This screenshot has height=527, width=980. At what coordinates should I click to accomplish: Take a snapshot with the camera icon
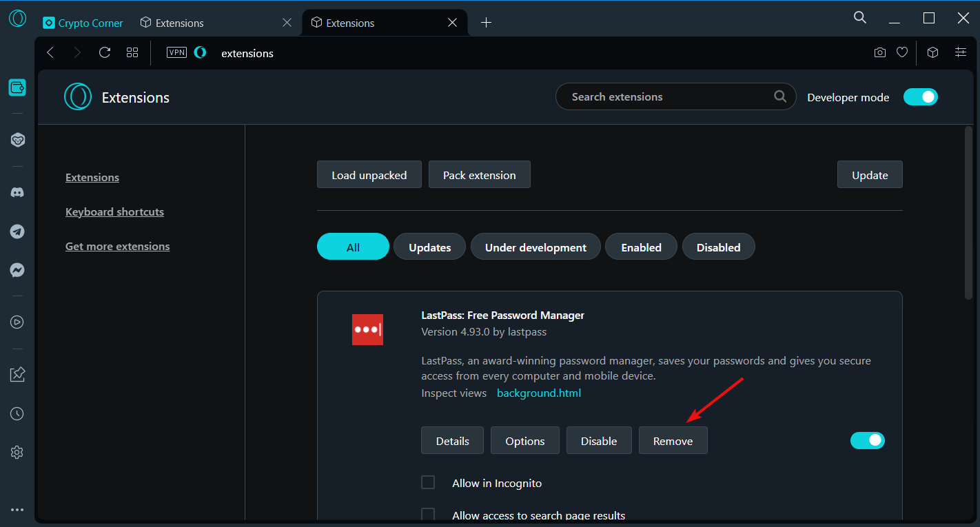879,52
